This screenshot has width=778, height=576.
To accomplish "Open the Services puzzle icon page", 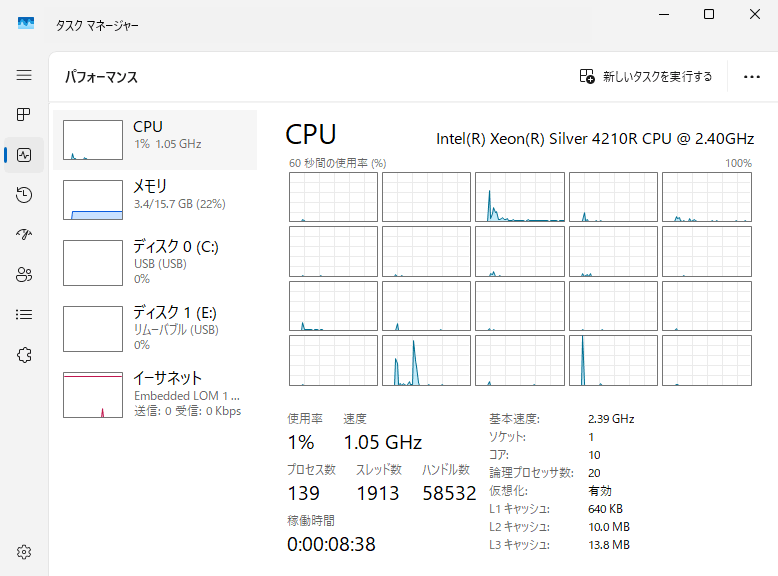I will click(x=24, y=354).
